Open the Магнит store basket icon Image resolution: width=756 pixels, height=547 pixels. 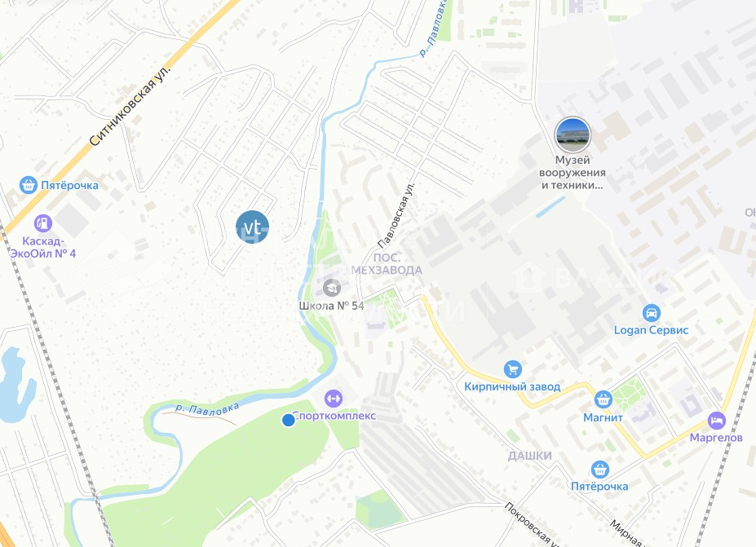click(x=603, y=399)
